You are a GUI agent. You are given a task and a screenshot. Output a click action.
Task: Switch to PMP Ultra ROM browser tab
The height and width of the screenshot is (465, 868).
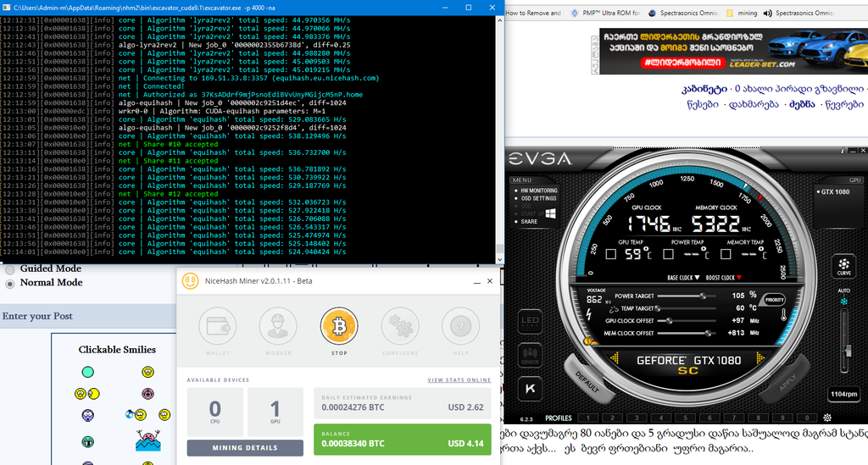(605, 13)
